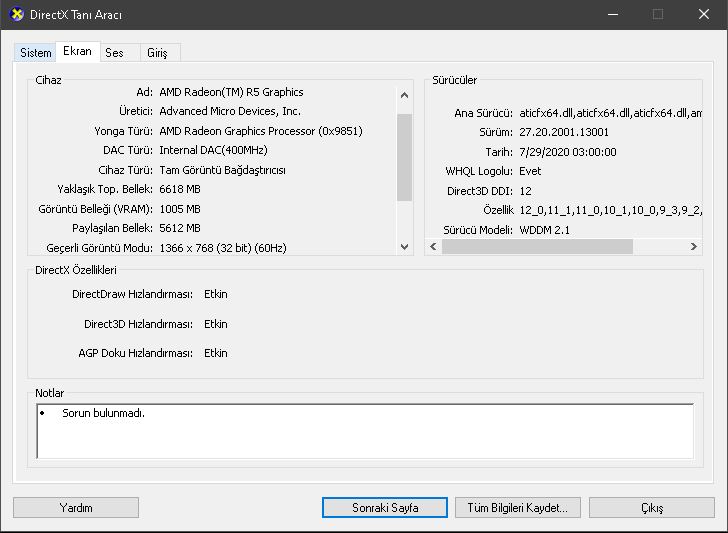
Task: Click 'Advanced Micro Devices, Inc.' value
Action: [x=230, y=111]
